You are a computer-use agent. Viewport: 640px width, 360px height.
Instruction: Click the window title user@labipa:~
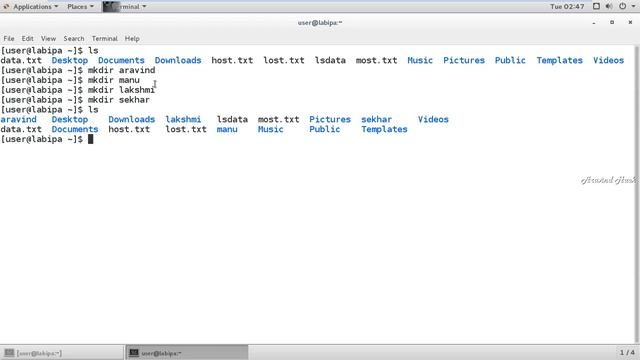[320, 23]
